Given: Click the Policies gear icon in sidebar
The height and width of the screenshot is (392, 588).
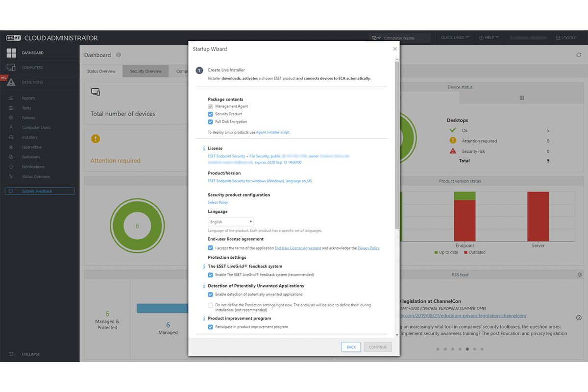Looking at the screenshot, I should [11, 118].
